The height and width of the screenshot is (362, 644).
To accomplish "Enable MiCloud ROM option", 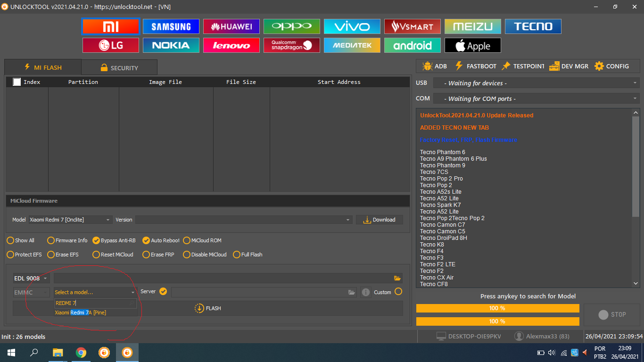I will click(x=202, y=240).
